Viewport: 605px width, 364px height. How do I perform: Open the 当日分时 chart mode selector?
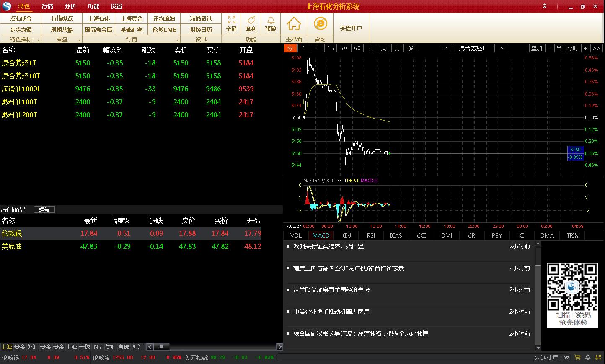coord(567,48)
